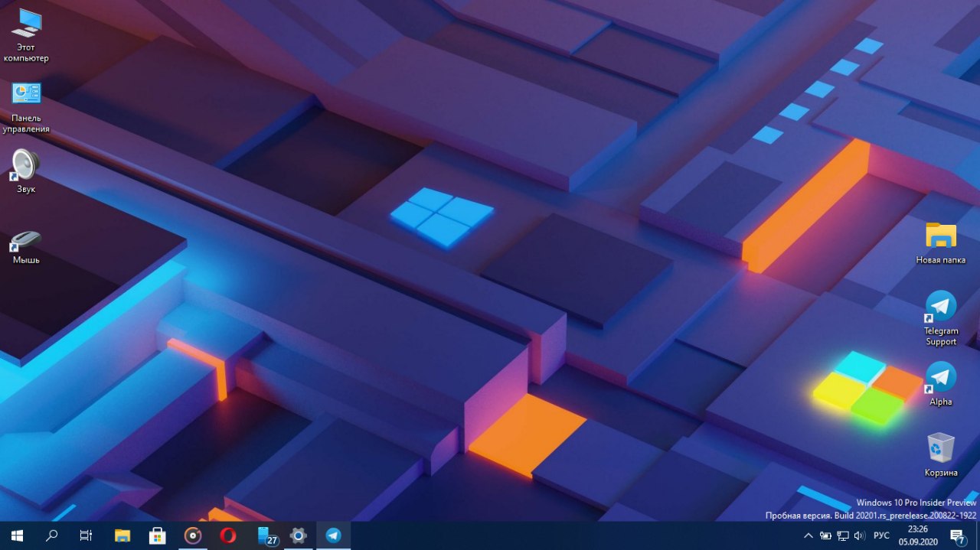Switch input language РУС
This screenshot has width=980, height=550.
881,535
